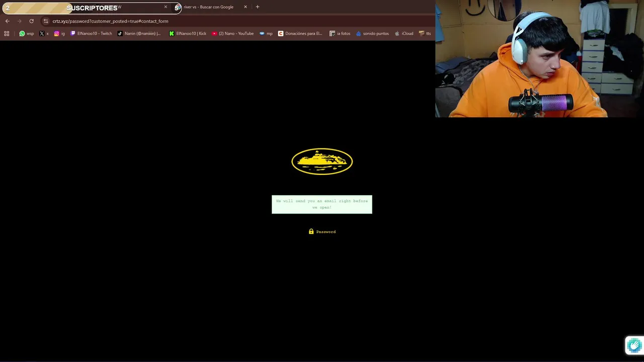This screenshot has height=362, width=644.
Task: Open the apps grid in bookmarks bar
Action: coord(7,34)
